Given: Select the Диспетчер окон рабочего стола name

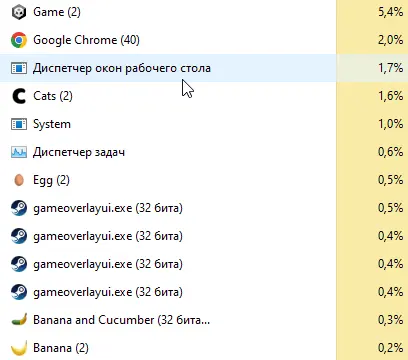Looking at the screenshot, I should 122,68.
